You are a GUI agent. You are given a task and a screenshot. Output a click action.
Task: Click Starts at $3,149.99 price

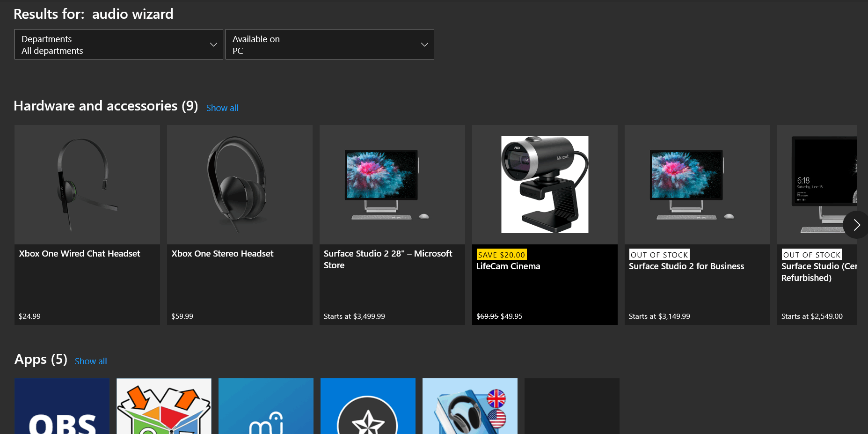click(659, 316)
